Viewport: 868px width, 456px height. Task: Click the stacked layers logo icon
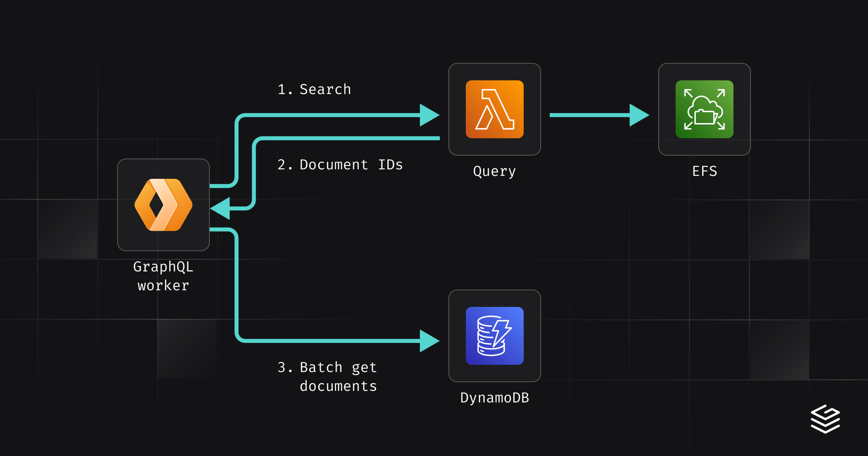[x=825, y=419]
